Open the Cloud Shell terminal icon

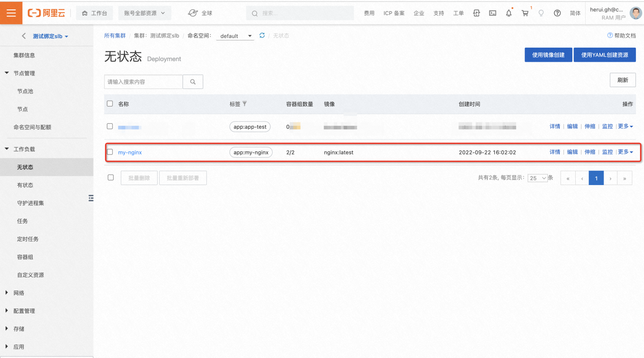pyautogui.click(x=492, y=13)
